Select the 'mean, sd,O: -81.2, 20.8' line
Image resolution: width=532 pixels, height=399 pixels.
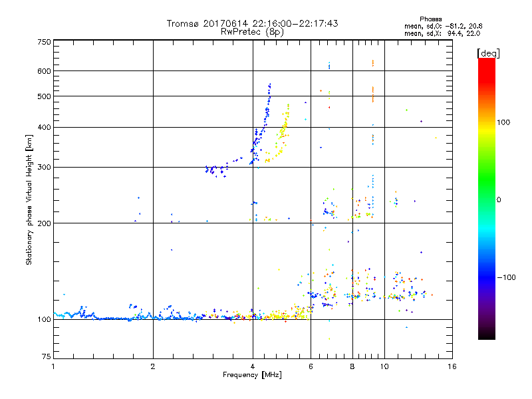point(443,26)
